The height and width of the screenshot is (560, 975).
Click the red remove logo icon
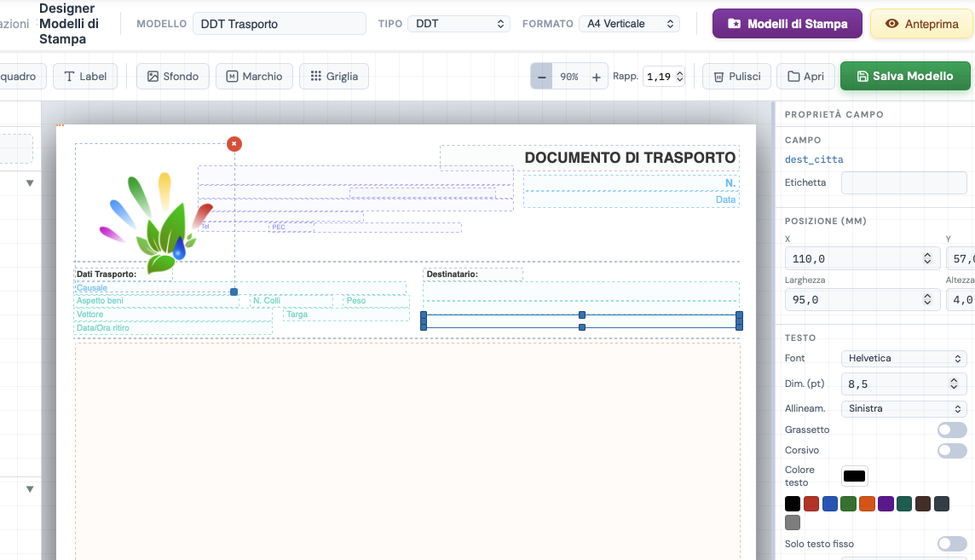coord(234,144)
